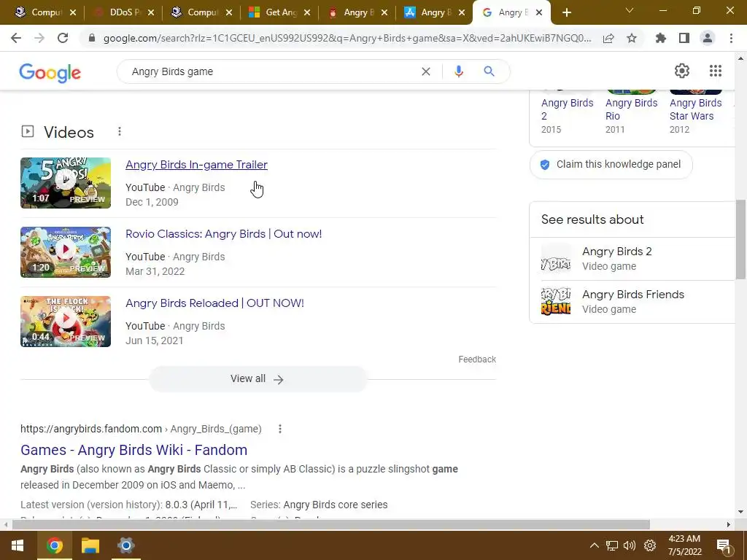747x560 pixels.
Task: Open options for the Fandom result
Action: tap(280, 429)
